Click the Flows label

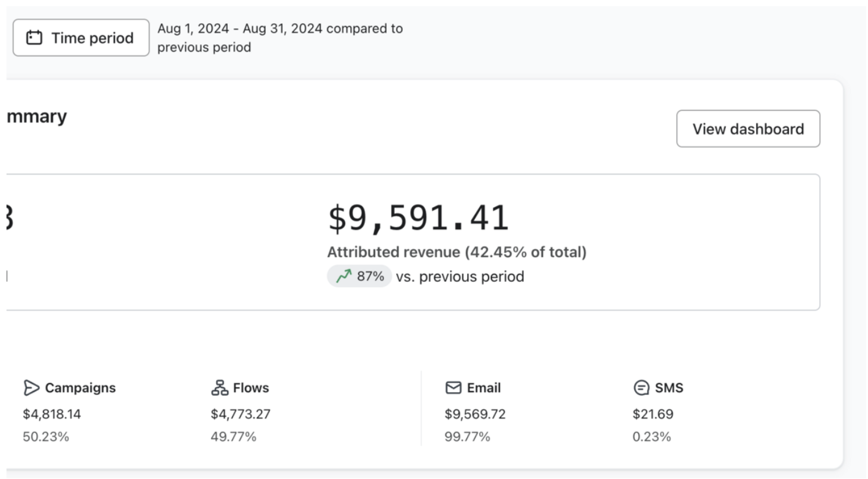click(251, 387)
